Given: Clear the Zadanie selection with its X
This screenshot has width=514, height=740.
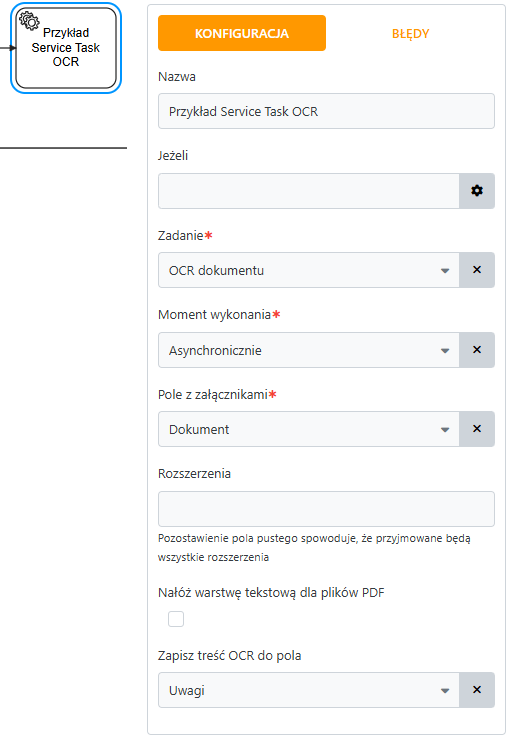Looking at the screenshot, I should (x=477, y=270).
